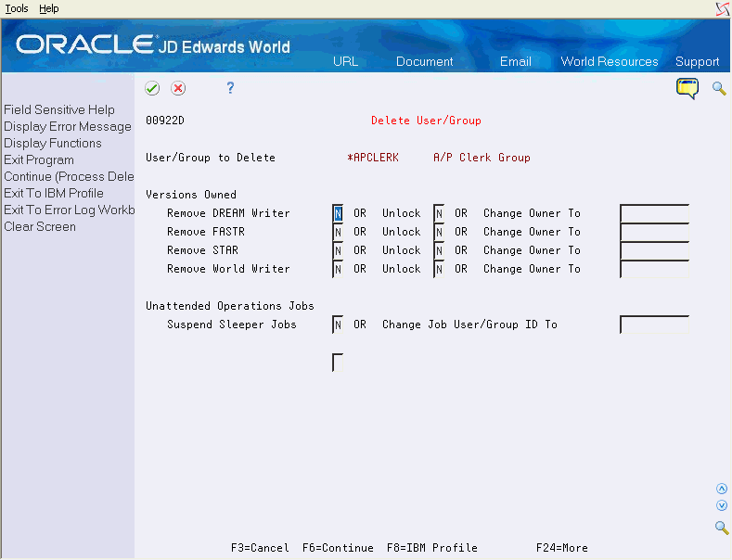Screen dimensions: 732x560
Task: Click F6=Continue function key text
Action: coord(338,548)
